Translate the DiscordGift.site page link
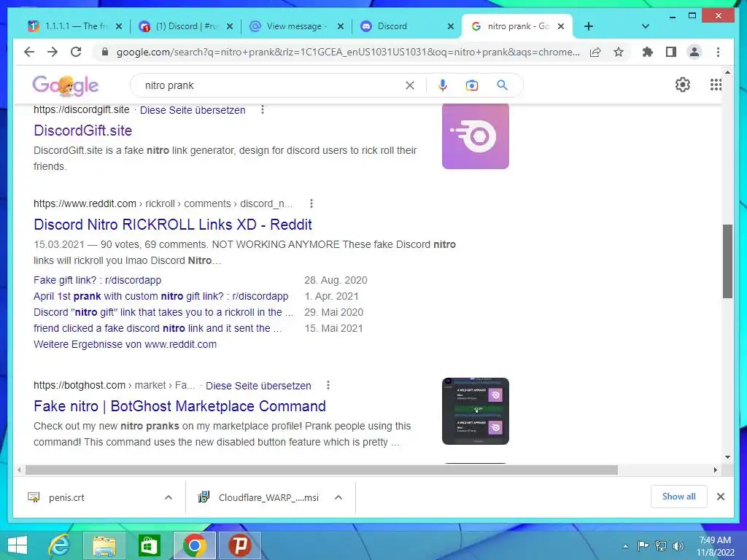The width and height of the screenshot is (747, 560). [x=193, y=110]
